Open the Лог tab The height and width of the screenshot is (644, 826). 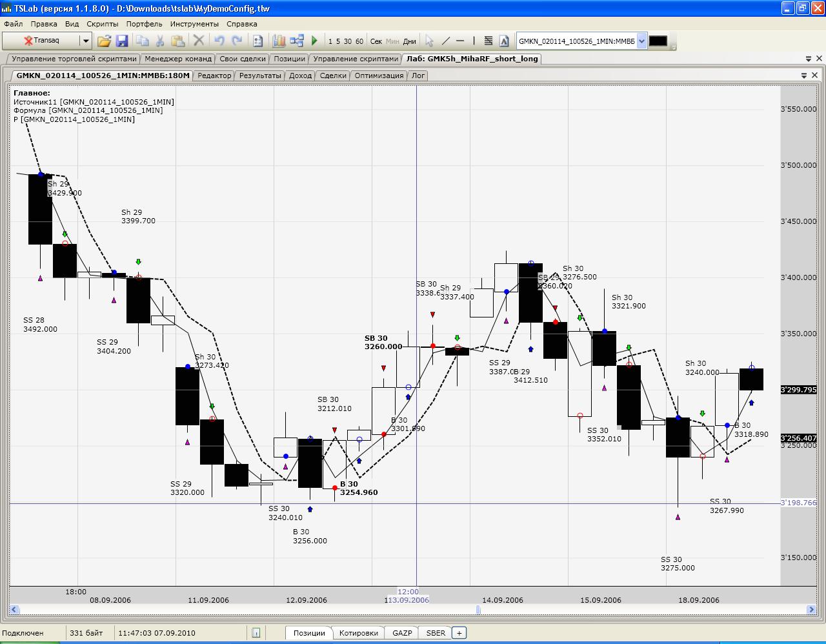click(x=418, y=75)
